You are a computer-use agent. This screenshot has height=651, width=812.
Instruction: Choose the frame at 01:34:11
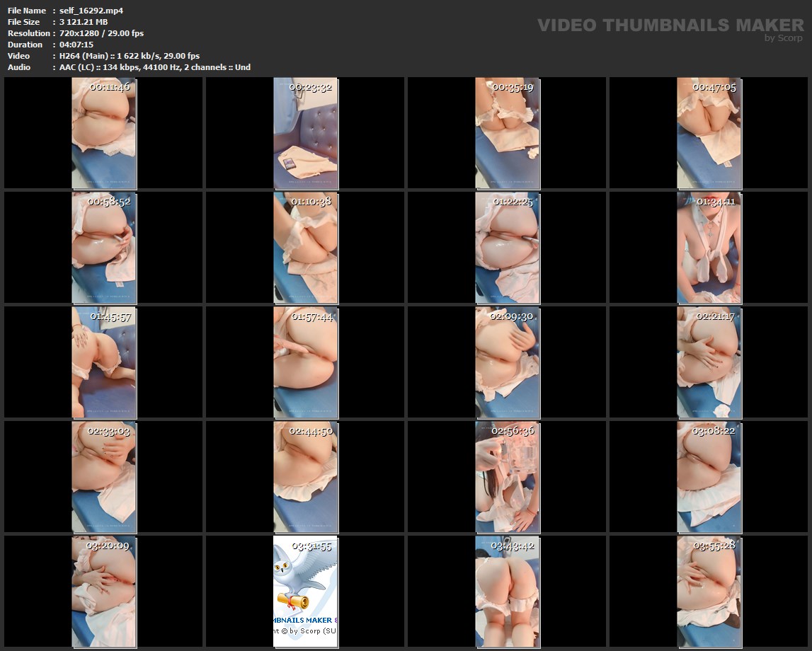[709, 248]
